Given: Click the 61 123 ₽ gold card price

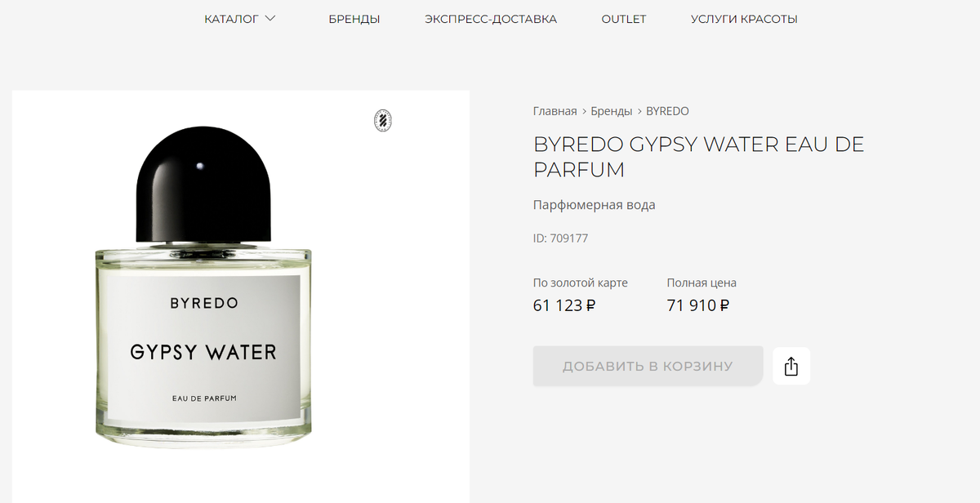Looking at the screenshot, I should pyautogui.click(x=564, y=305).
